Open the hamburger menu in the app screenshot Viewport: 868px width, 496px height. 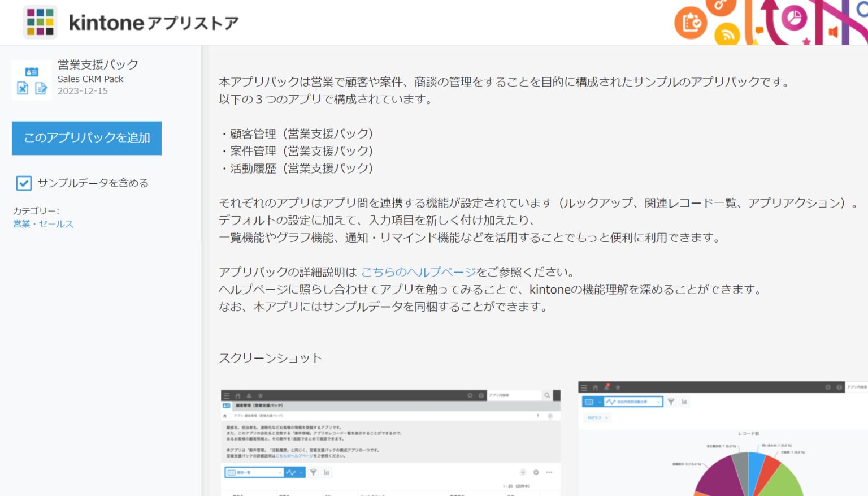226,396
